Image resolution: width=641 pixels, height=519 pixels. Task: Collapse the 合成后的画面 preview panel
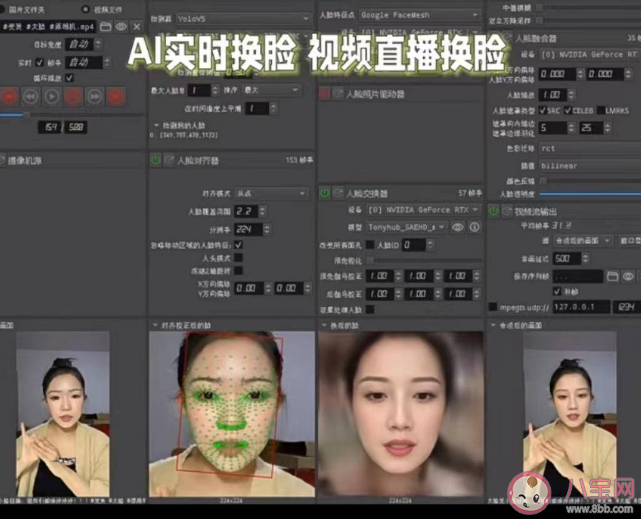tap(493, 325)
